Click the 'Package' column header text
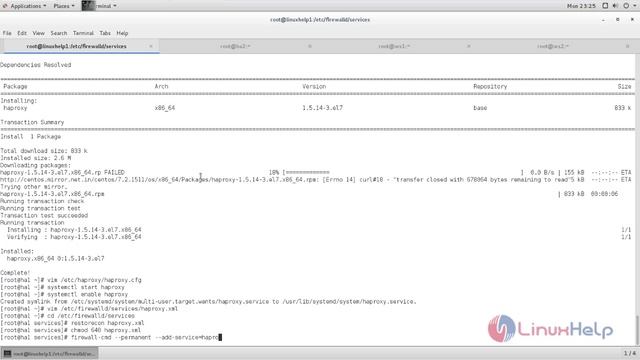 [x=15, y=87]
